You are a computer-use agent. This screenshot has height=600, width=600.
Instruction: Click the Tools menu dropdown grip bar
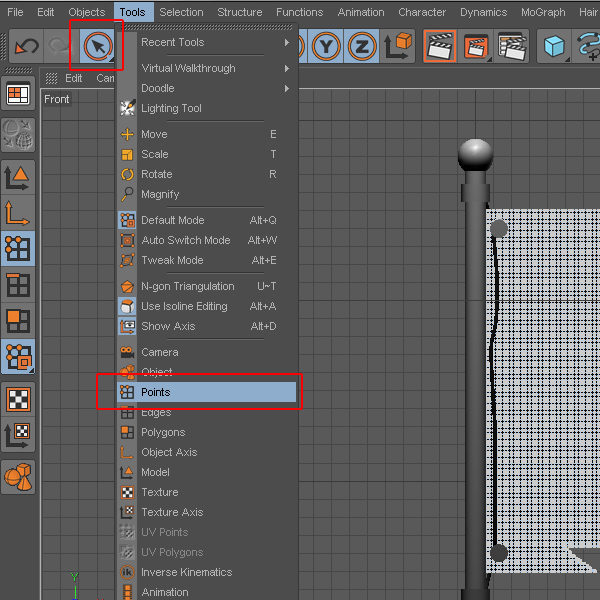209,27
